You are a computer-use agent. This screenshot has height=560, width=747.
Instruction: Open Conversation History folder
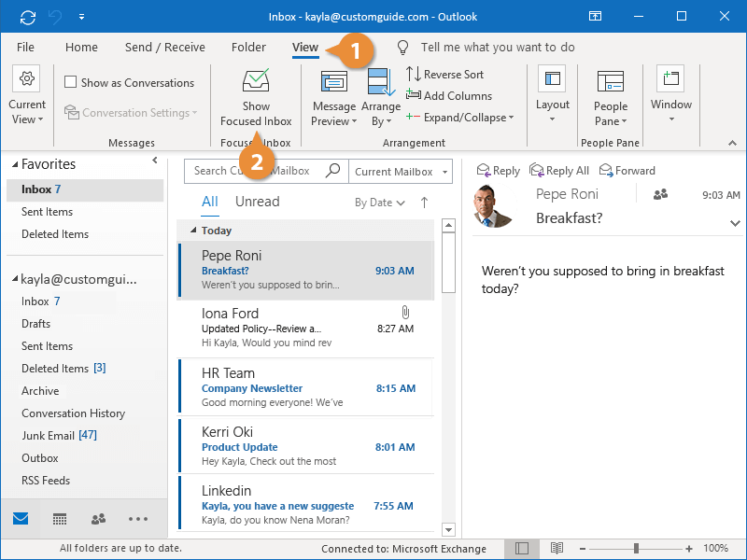73,413
